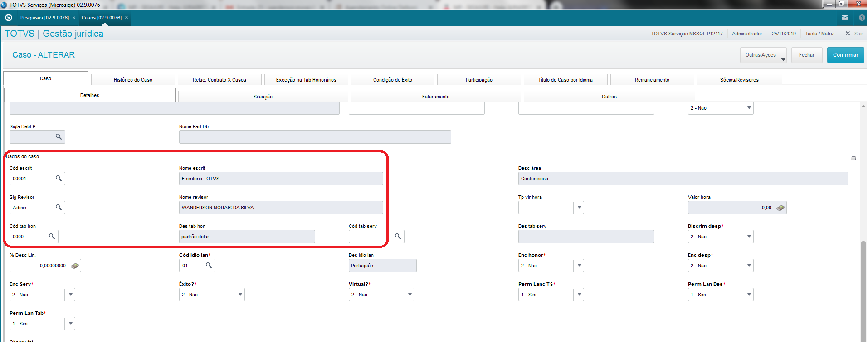Click the Administrador user label
868x348 pixels.
pos(747,34)
